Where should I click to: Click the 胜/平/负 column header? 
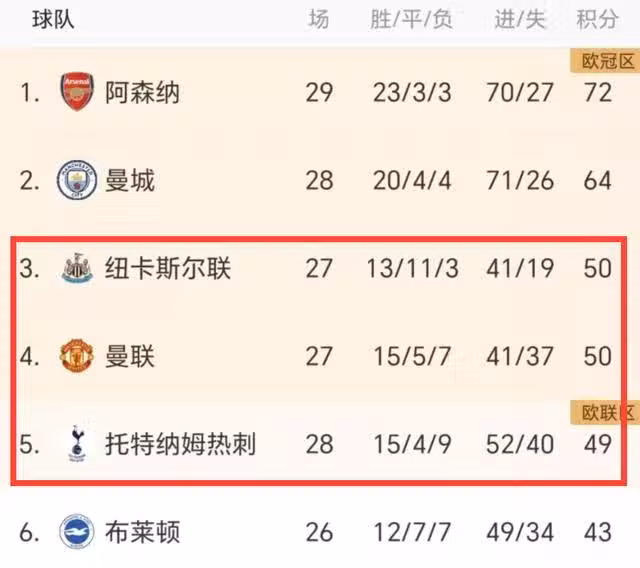411,19
